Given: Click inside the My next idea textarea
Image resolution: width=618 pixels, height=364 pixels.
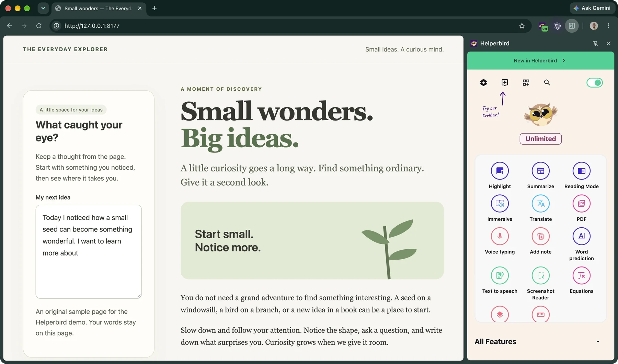Looking at the screenshot, I should pos(89,252).
